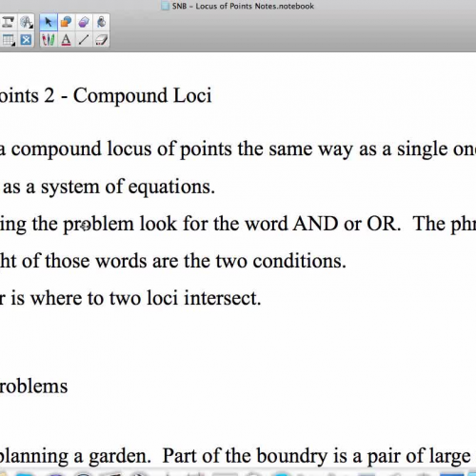
Task: Click the blue X add-ons toolbar icon
Action: (26, 40)
